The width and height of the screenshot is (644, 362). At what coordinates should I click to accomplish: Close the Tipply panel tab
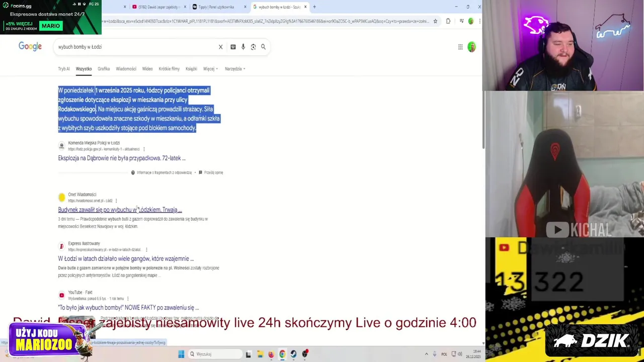(245, 7)
